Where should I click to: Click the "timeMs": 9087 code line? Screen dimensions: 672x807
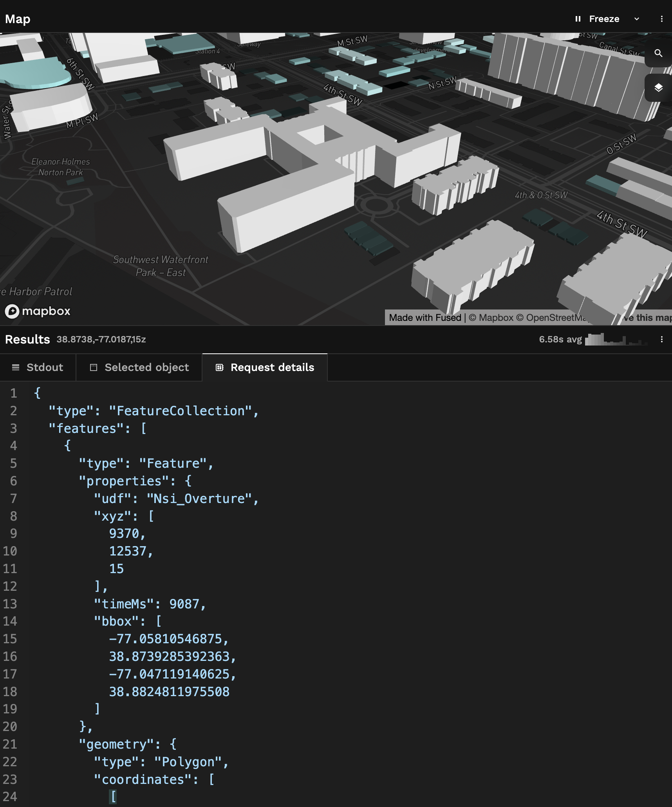(150, 604)
